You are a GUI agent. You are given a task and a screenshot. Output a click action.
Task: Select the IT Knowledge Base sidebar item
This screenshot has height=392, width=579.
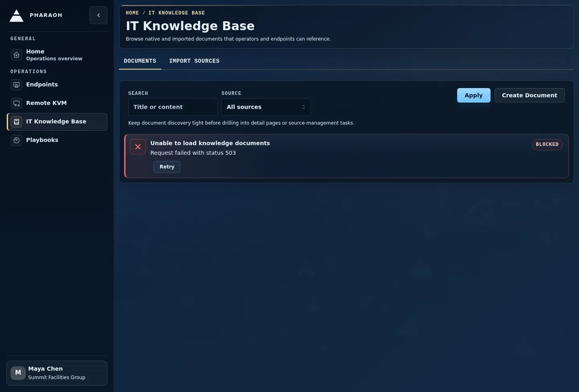pos(57,121)
